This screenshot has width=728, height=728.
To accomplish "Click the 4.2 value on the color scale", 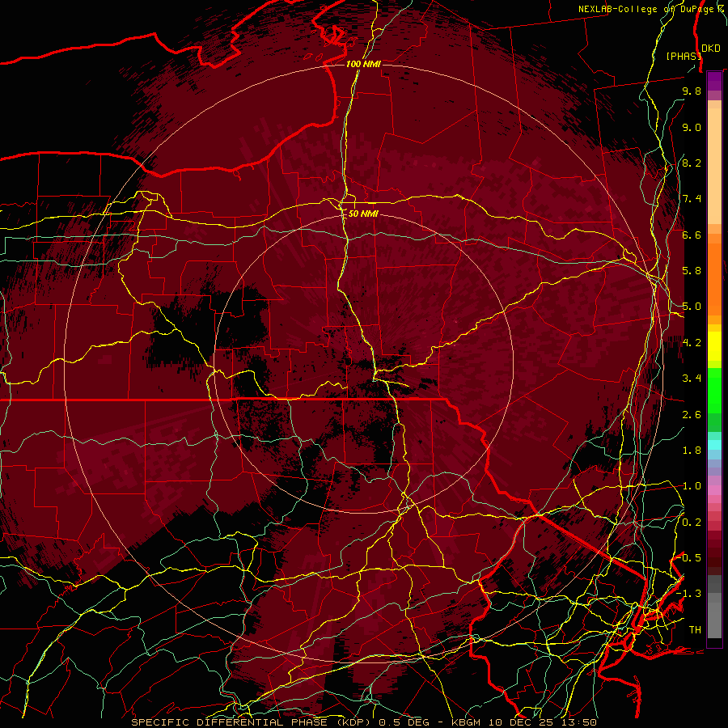I will point(692,343).
